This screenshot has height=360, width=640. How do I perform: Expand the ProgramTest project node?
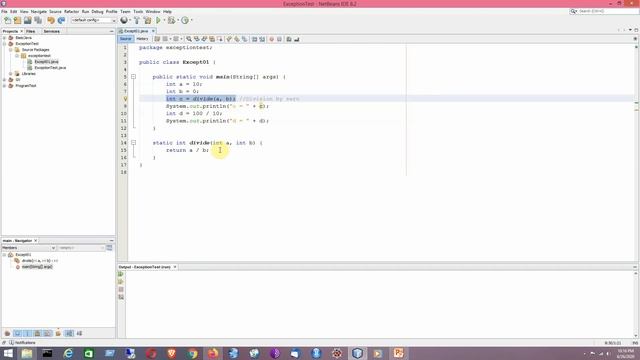pyautogui.click(x=4, y=86)
